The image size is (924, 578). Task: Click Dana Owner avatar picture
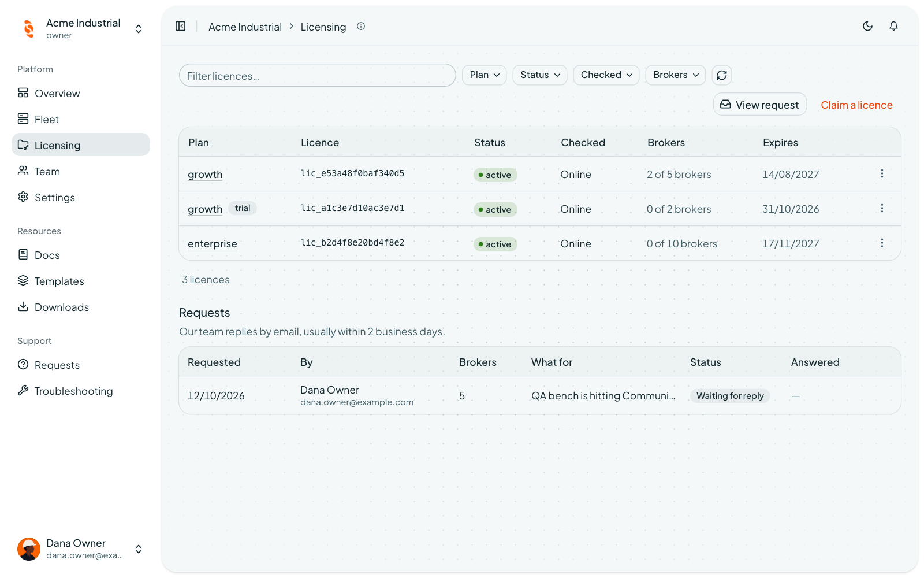tap(29, 549)
